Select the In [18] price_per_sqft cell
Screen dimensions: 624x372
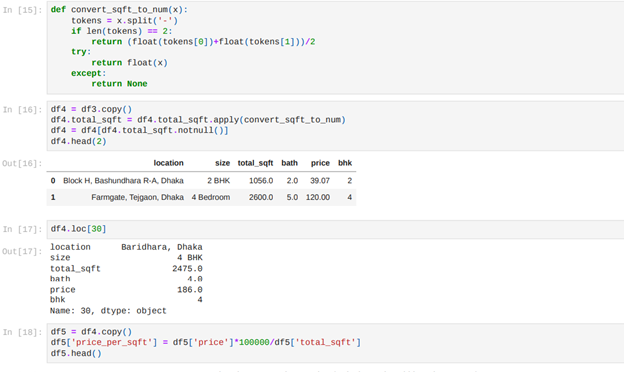pos(335,343)
